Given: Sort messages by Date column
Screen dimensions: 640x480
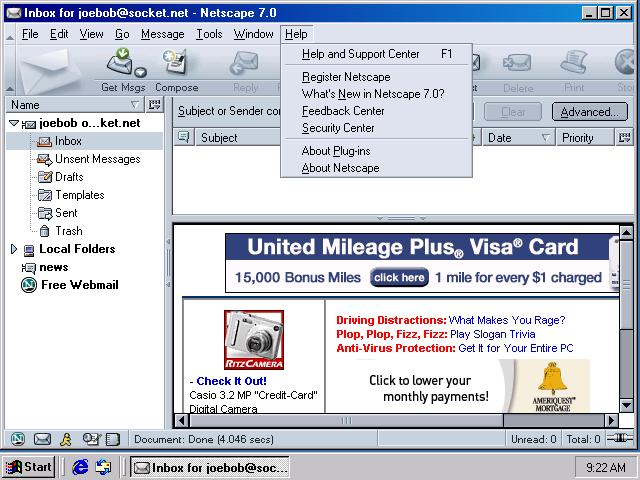Looking at the screenshot, I should (518, 138).
